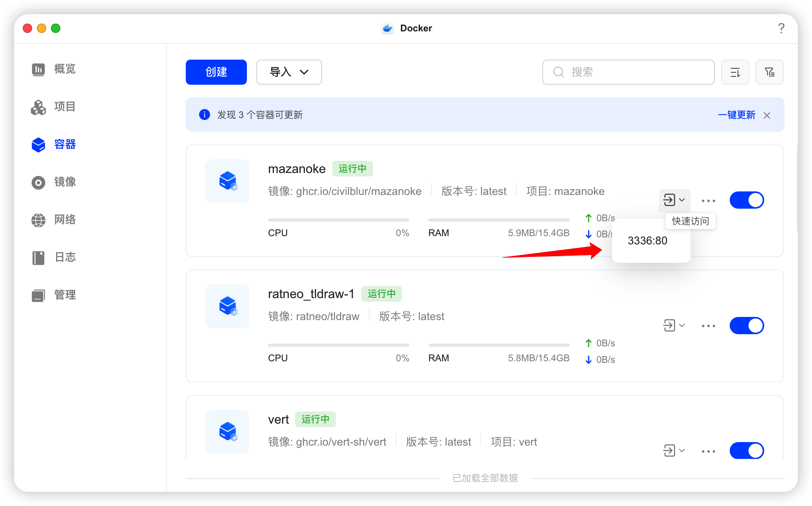
Task: Expand the 导入 import dropdown
Action: 289,72
